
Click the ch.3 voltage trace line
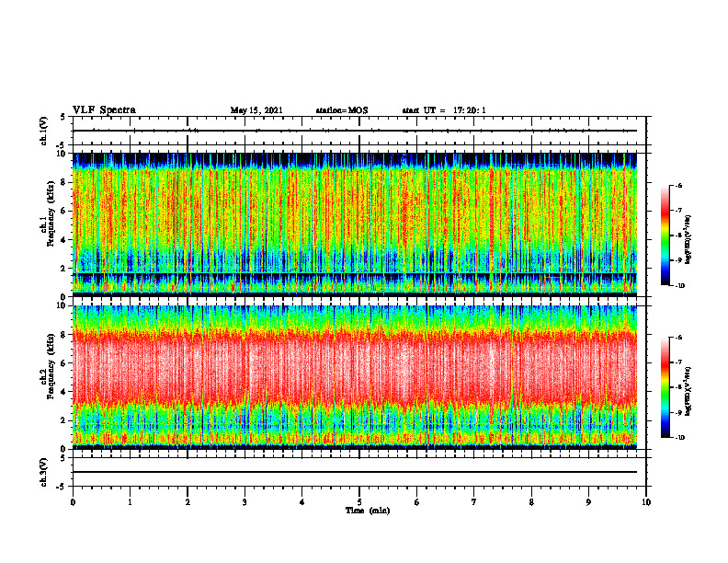tap(355, 472)
